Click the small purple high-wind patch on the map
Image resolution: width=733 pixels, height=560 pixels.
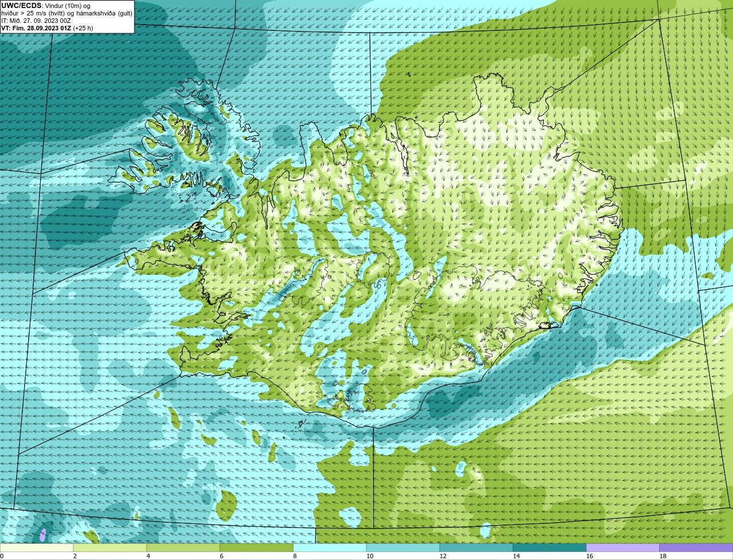click(x=43, y=536)
